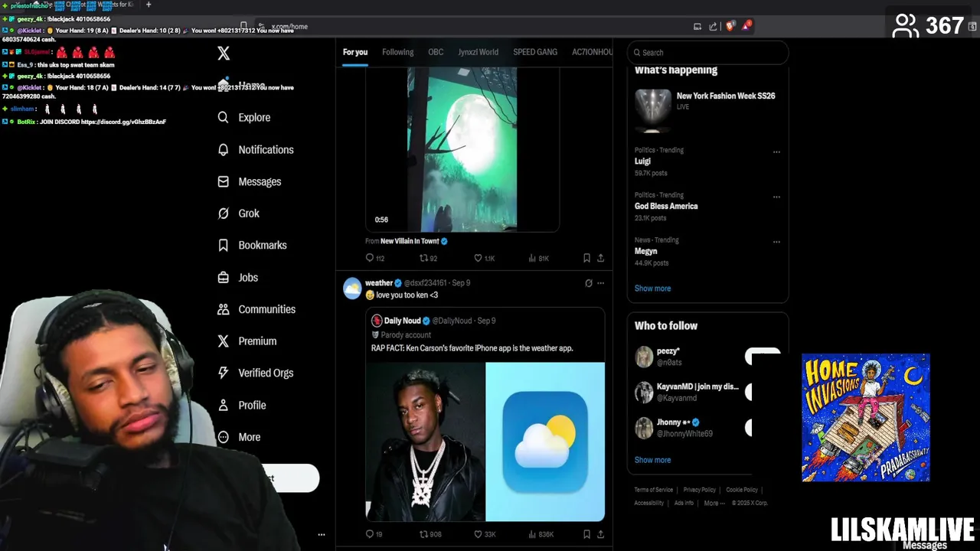This screenshot has width=980, height=551.
Task: Play the green moon video
Action: [462, 149]
